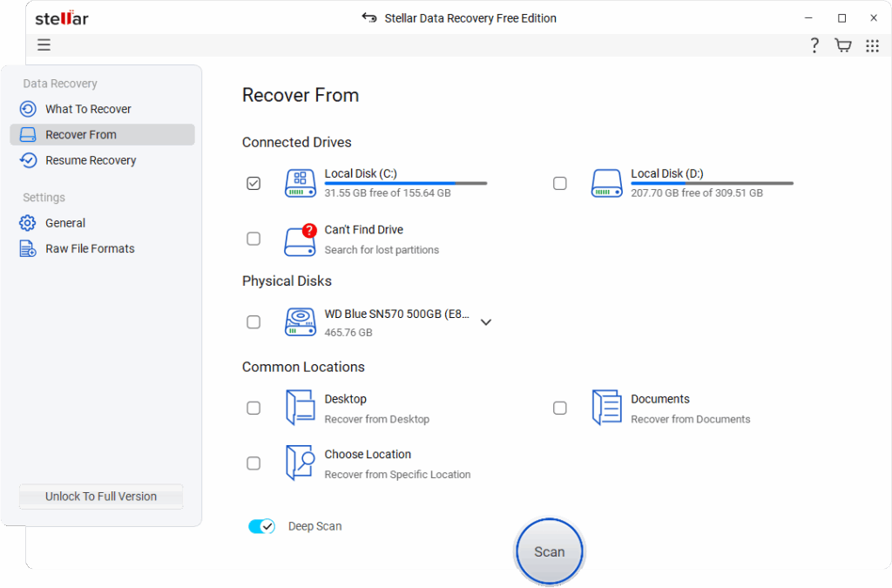Screen dimensions: 892x588
Task: Check the Choose Location checkbox
Action: coord(253,463)
